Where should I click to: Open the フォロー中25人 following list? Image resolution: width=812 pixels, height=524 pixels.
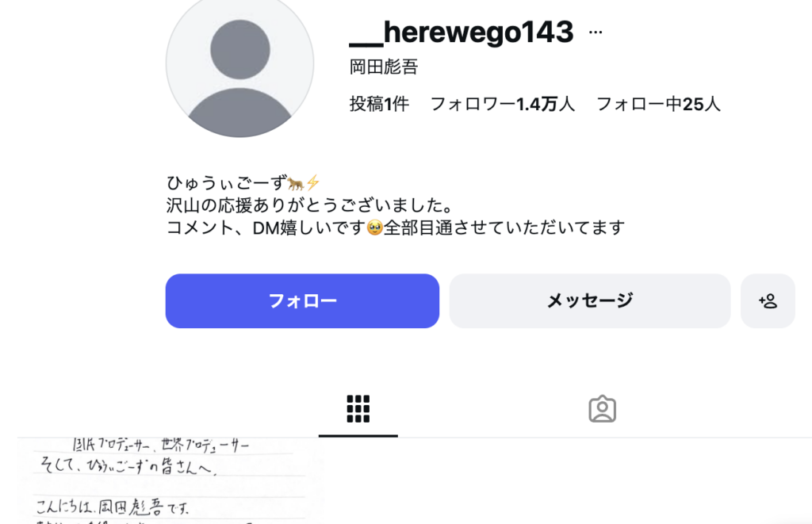tap(658, 104)
